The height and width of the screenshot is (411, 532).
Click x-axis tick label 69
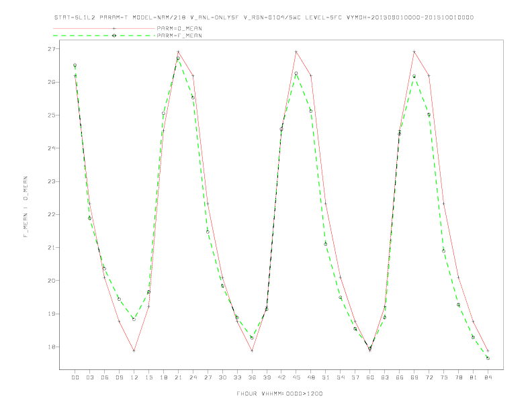414,377
